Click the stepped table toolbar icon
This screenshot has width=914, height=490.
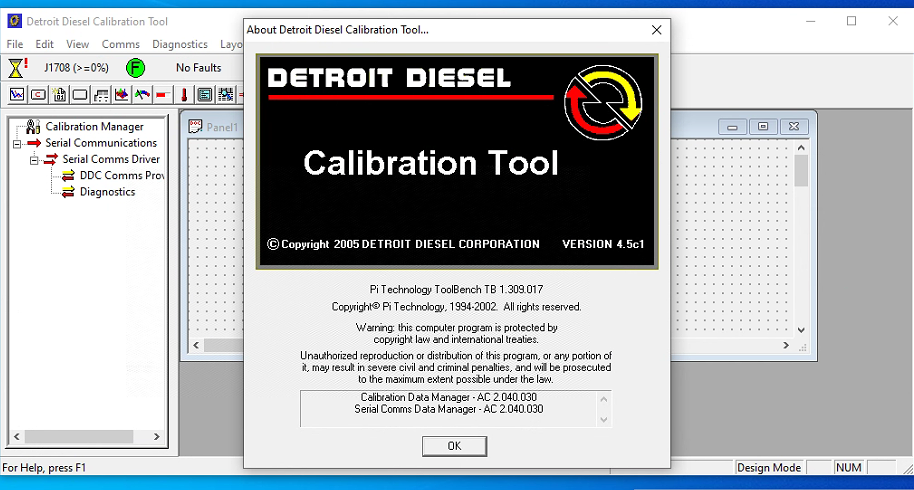(101, 94)
